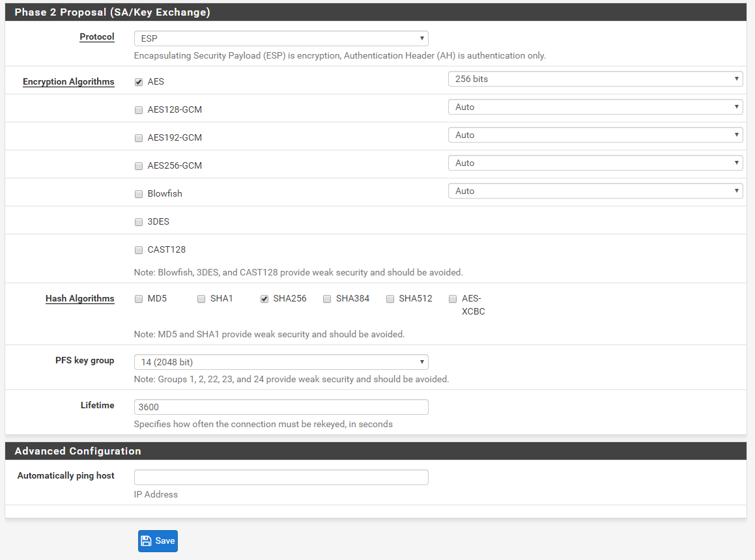Click the Lifetime label
The width and height of the screenshot is (755, 560).
click(97, 405)
